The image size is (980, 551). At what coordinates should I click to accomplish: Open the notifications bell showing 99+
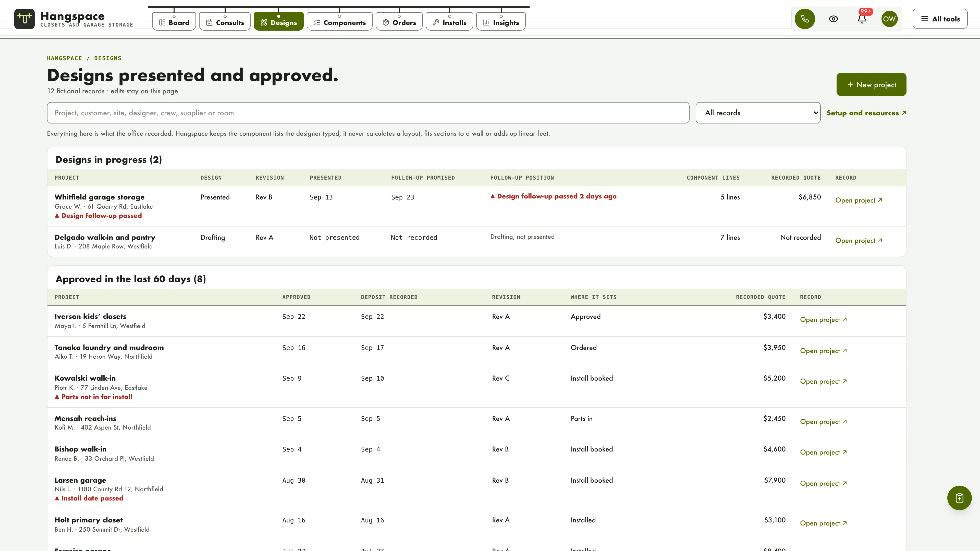pyautogui.click(x=862, y=19)
